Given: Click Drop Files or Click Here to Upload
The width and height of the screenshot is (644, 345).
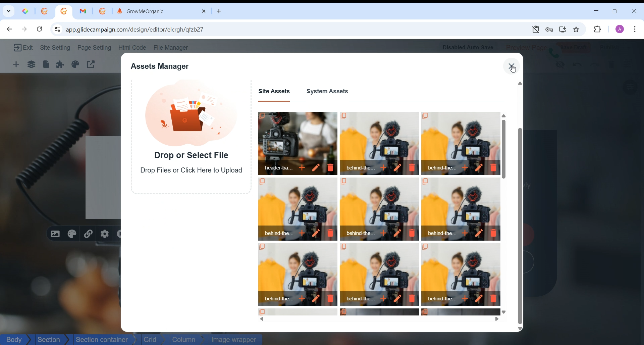Looking at the screenshot, I should point(191,170).
